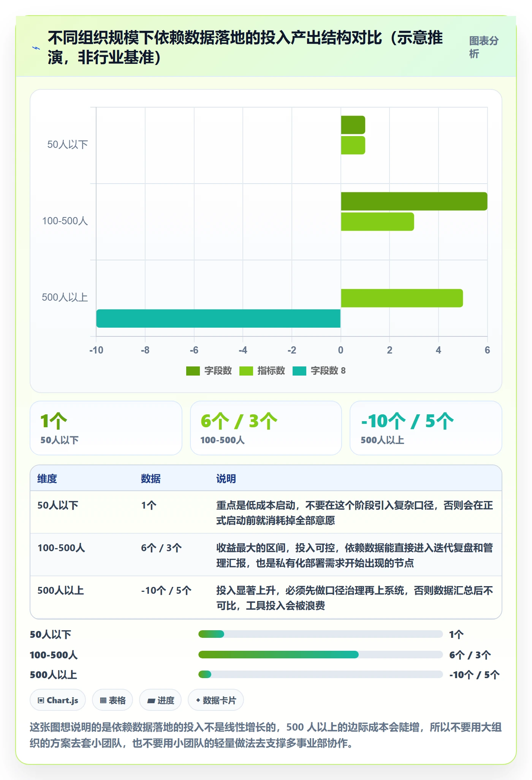Click the table description starting 投入显著上升

tap(355, 598)
